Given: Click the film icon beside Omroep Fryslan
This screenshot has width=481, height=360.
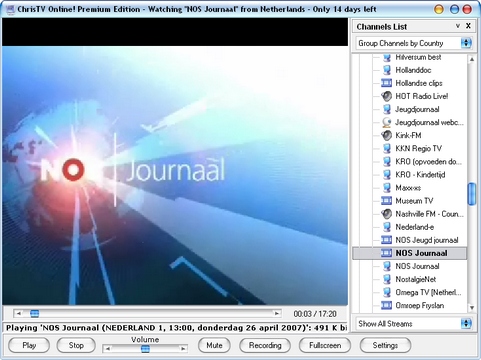Looking at the screenshot, I should pyautogui.click(x=386, y=305).
